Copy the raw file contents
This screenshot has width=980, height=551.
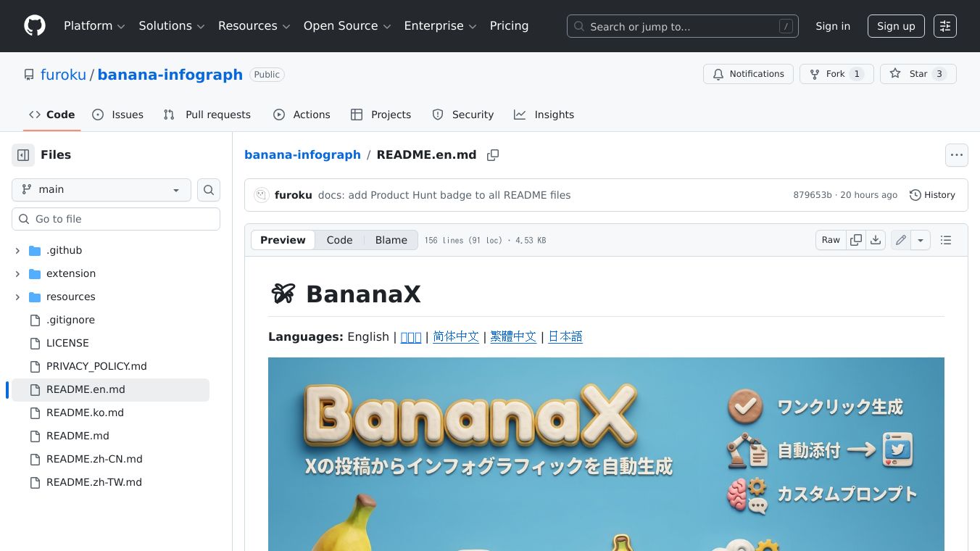(x=856, y=240)
